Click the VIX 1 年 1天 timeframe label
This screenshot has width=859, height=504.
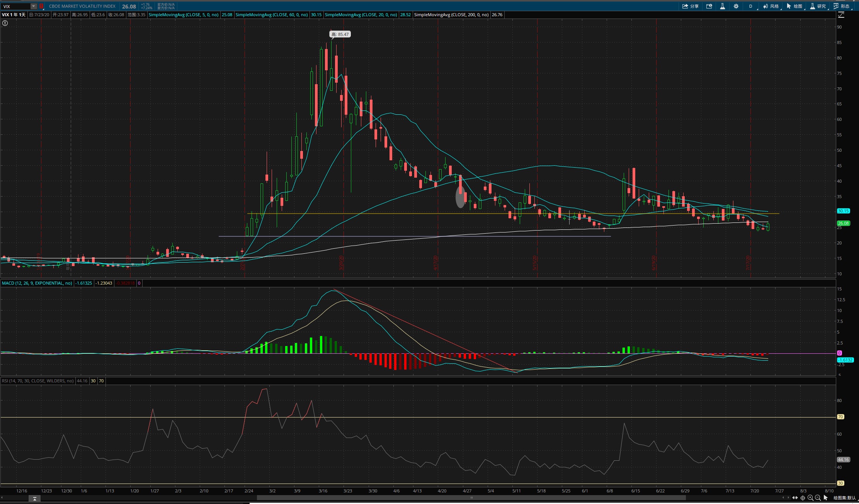(14, 15)
